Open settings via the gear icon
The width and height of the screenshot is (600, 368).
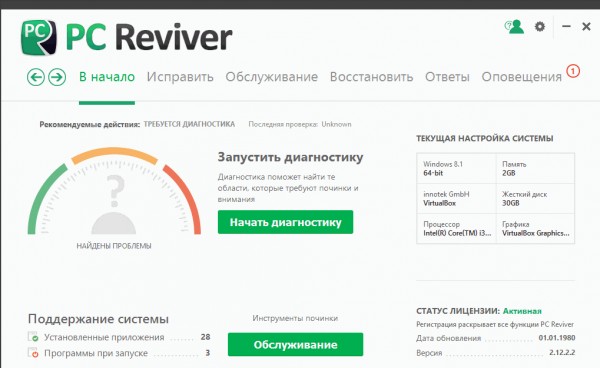point(540,27)
